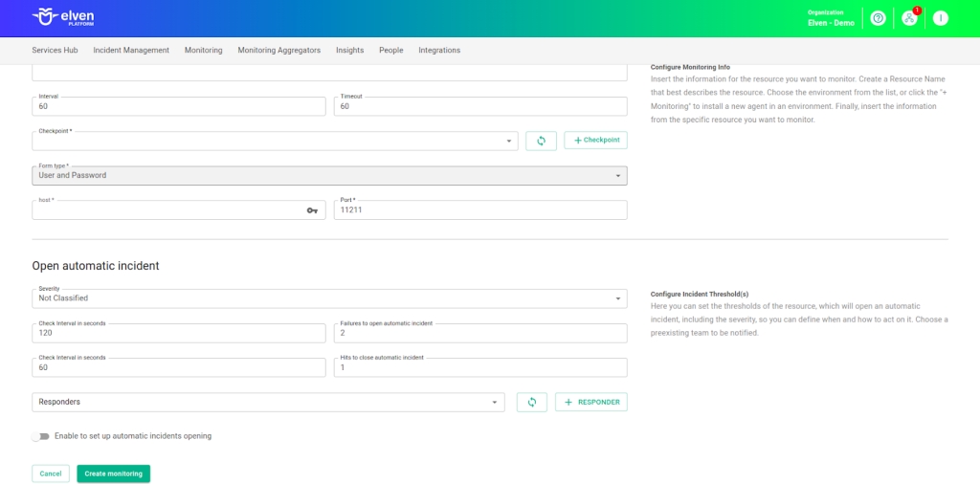Enable automatic incidents opening toggle

[x=40, y=436]
